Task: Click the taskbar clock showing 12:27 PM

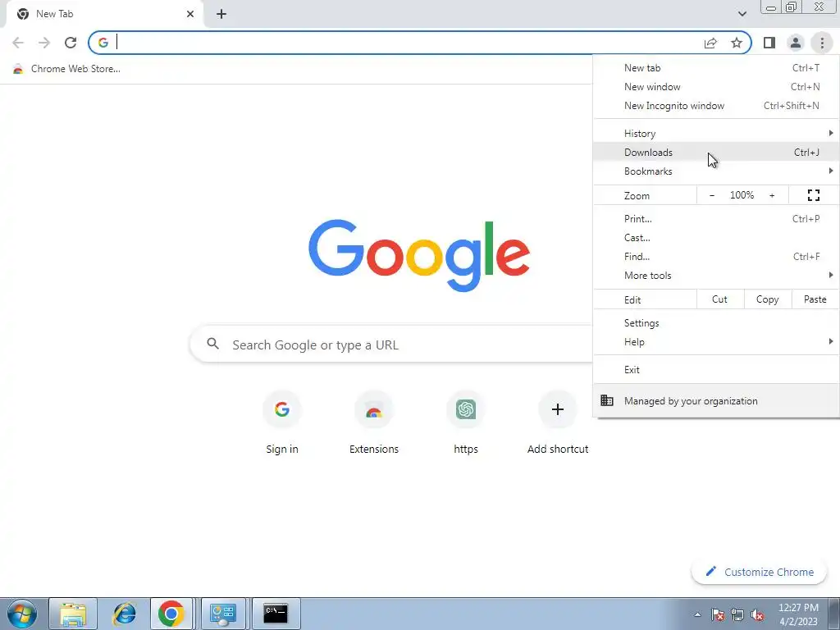Action: tap(798, 614)
